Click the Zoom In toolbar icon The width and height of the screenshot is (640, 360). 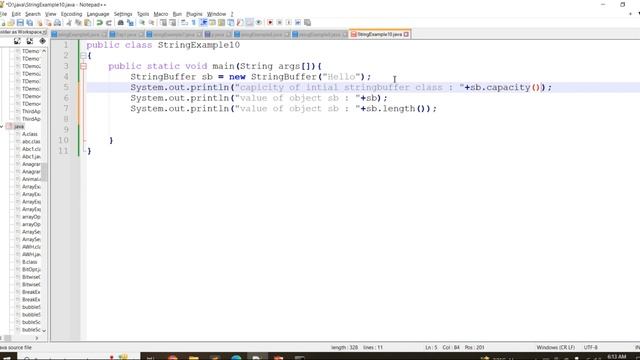(x=142, y=23)
